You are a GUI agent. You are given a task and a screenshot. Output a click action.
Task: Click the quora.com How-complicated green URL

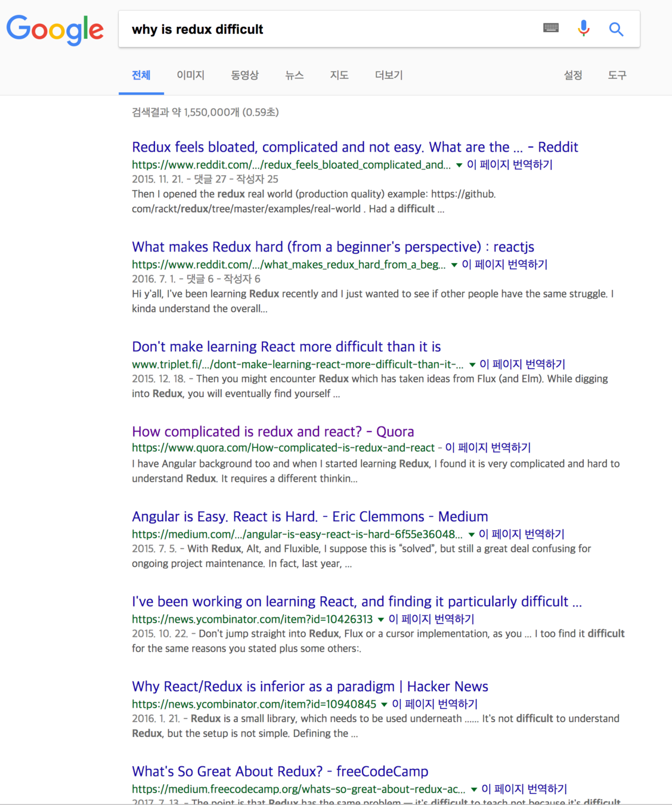tap(283, 448)
